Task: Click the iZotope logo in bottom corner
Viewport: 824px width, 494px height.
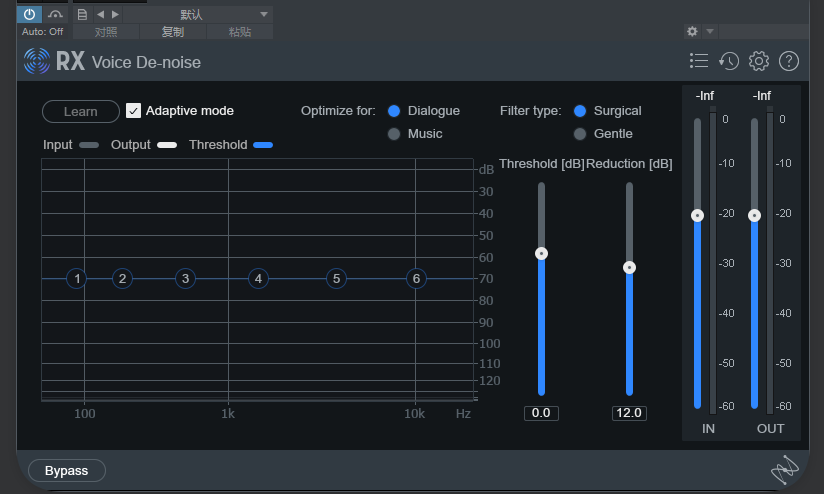Action: tap(785, 469)
